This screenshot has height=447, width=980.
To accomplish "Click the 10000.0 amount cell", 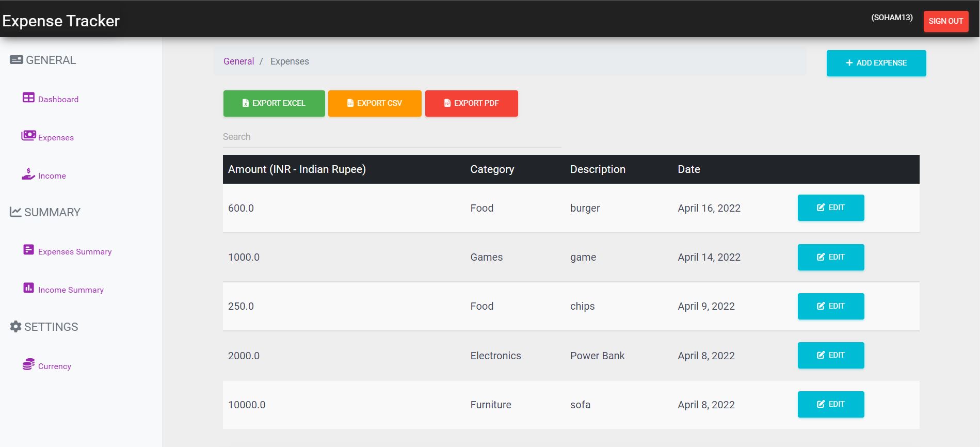I will pos(247,405).
